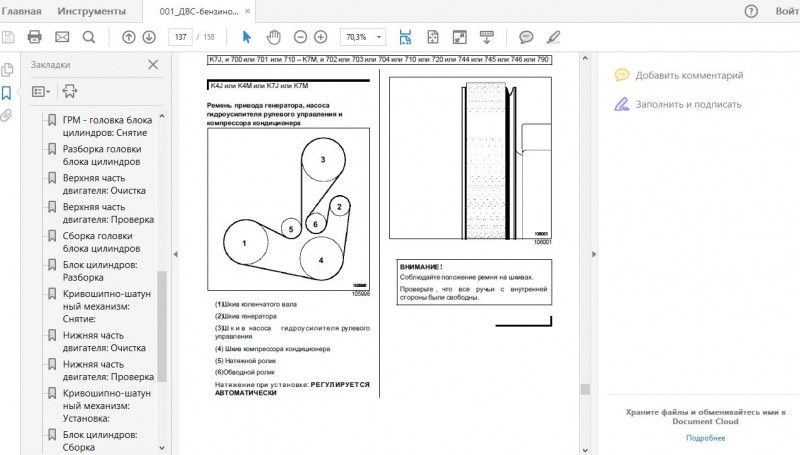Open bookmarks options dropdown menu
This screenshot has height=455, width=800.
[x=41, y=91]
